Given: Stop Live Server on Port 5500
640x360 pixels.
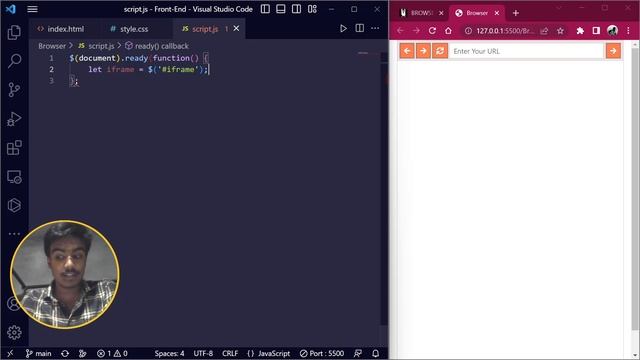Looking at the screenshot, I should (x=322, y=353).
